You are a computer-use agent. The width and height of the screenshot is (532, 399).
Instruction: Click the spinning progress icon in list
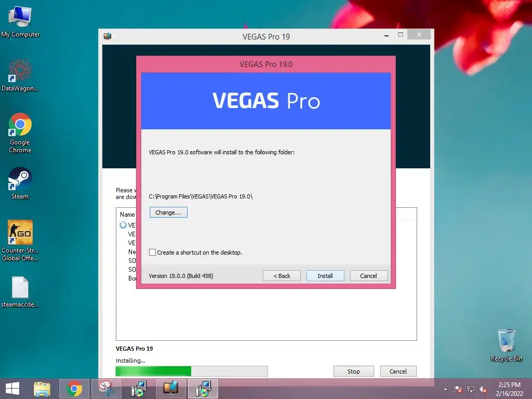[123, 225]
